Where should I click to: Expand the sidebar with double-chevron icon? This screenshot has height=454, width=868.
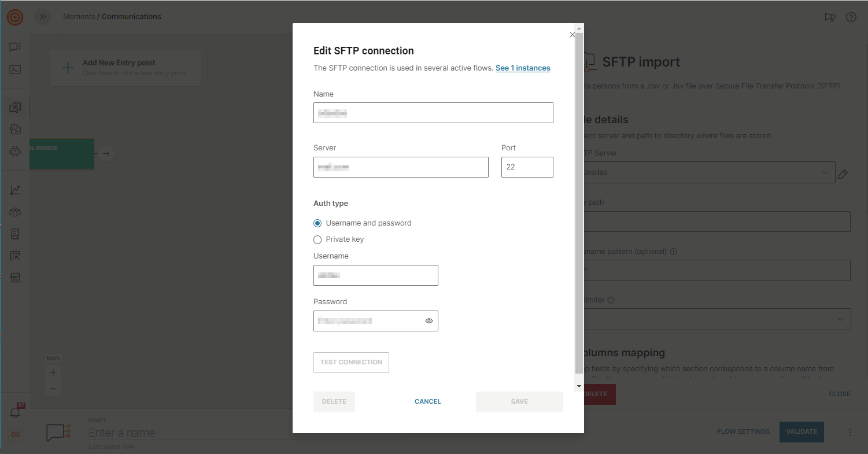pyautogui.click(x=42, y=17)
